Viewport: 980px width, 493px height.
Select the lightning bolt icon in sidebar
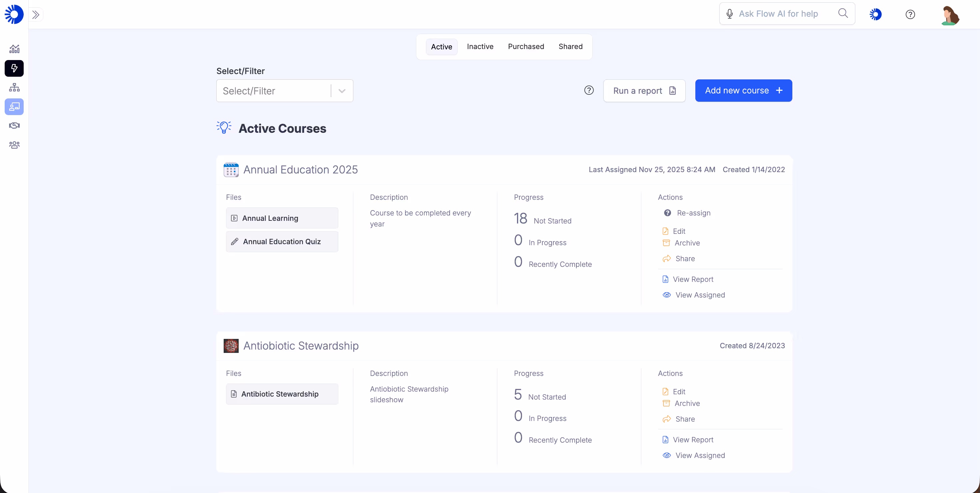[x=14, y=68]
